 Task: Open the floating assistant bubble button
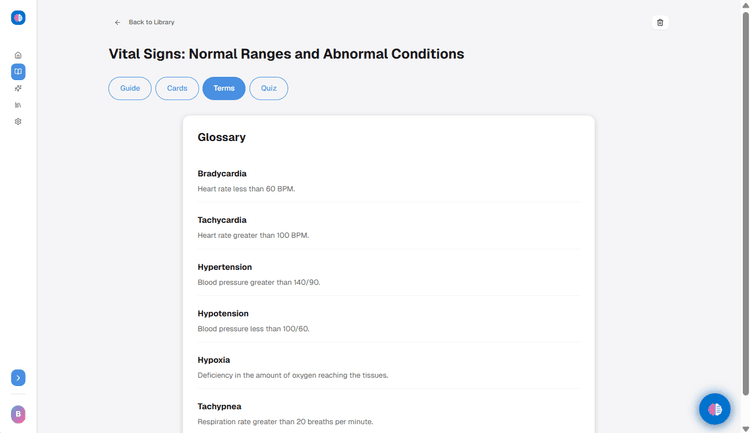coord(715,409)
